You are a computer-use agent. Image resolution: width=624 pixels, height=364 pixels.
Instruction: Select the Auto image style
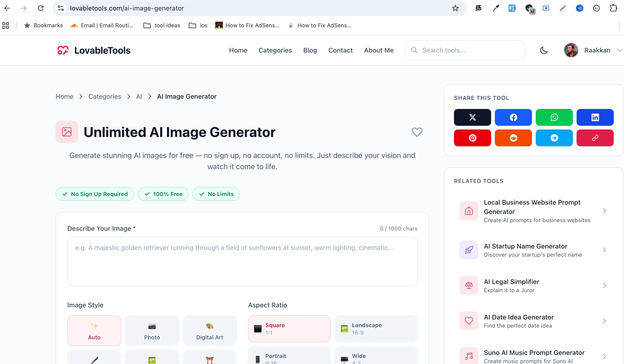[94, 331]
